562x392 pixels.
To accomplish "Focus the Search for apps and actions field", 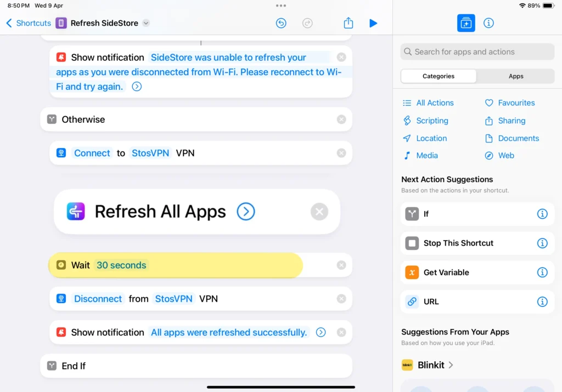I will point(477,52).
